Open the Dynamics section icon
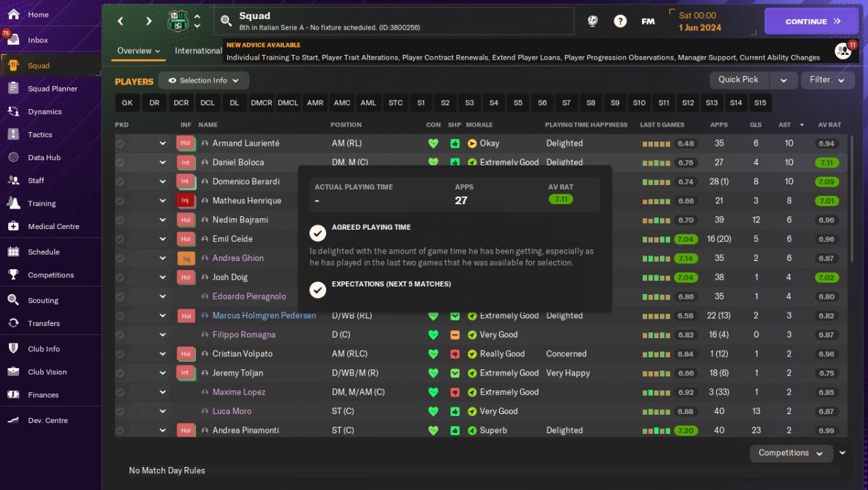This screenshot has height=490, width=868. click(x=13, y=112)
